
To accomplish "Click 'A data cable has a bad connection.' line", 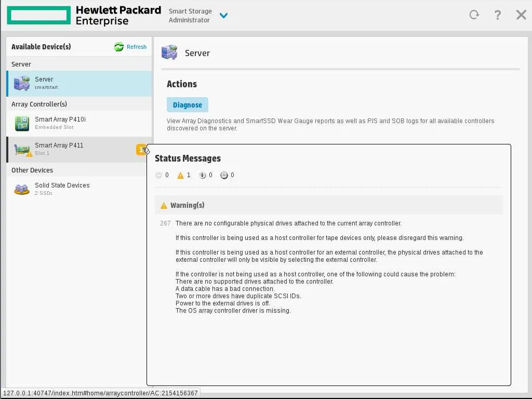I will 225,289.
